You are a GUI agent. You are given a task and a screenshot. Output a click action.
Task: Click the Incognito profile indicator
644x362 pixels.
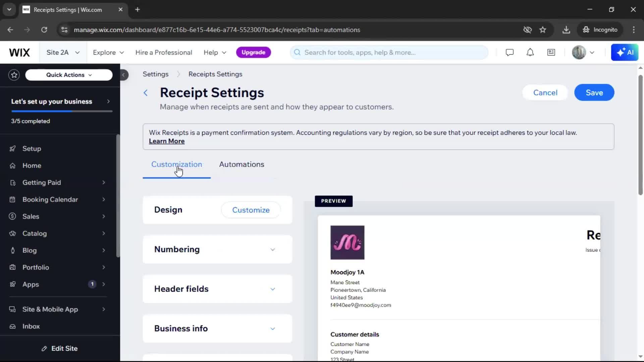pyautogui.click(x=600, y=30)
